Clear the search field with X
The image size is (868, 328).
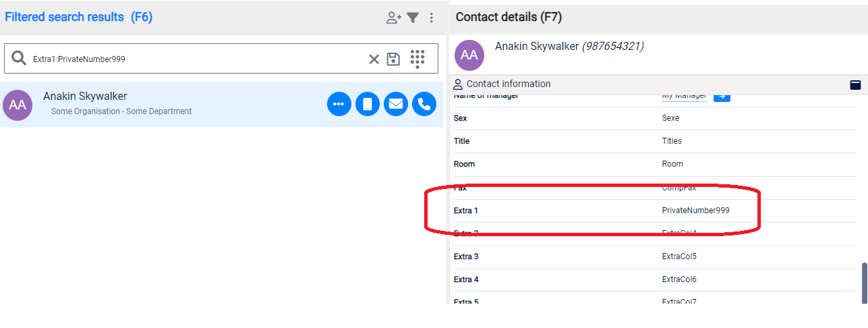pyautogui.click(x=374, y=59)
